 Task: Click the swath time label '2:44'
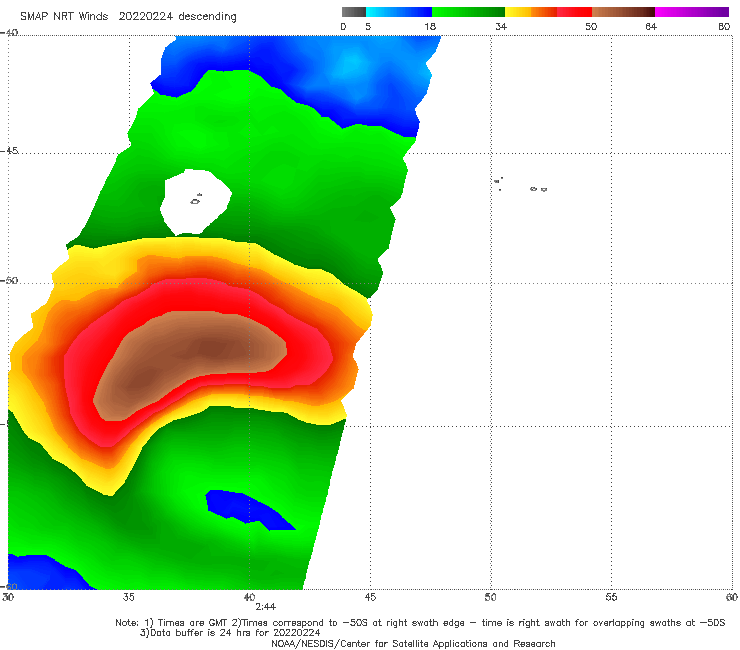[266, 607]
